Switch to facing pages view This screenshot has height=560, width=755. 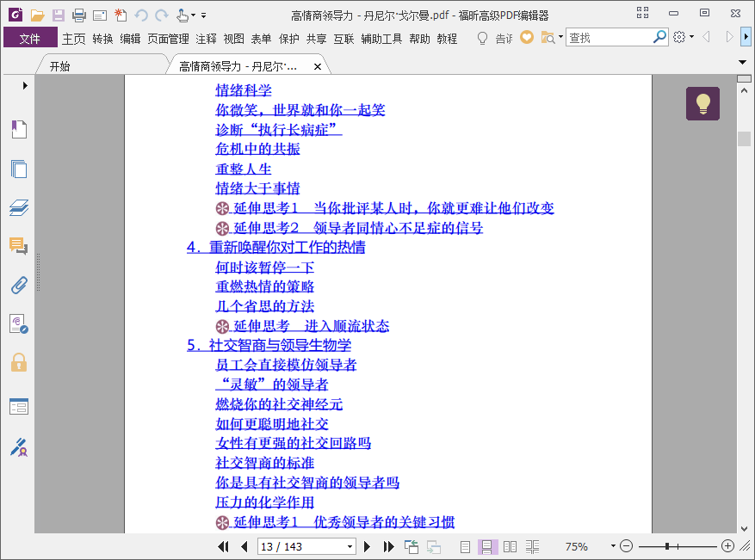pyautogui.click(x=510, y=546)
